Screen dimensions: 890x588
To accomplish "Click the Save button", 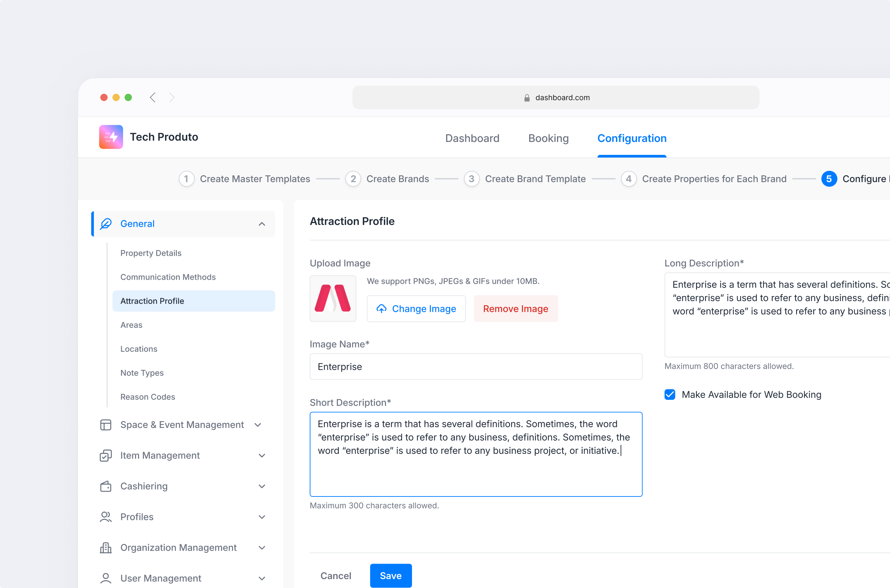I will tap(390, 576).
